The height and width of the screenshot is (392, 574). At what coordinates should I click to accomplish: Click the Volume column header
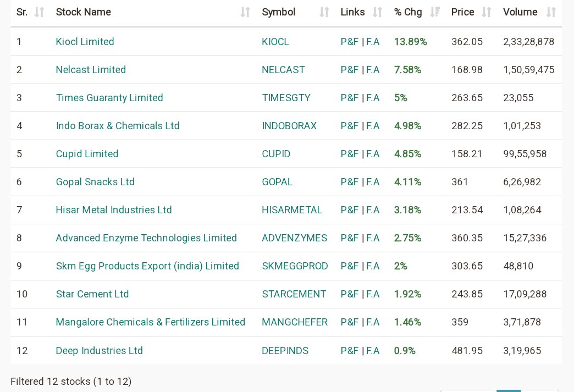pyautogui.click(x=520, y=12)
